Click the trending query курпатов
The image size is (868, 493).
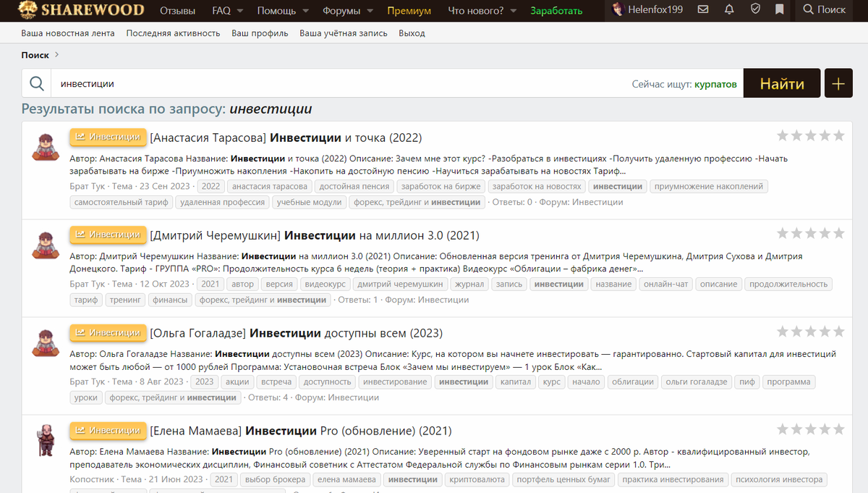715,84
